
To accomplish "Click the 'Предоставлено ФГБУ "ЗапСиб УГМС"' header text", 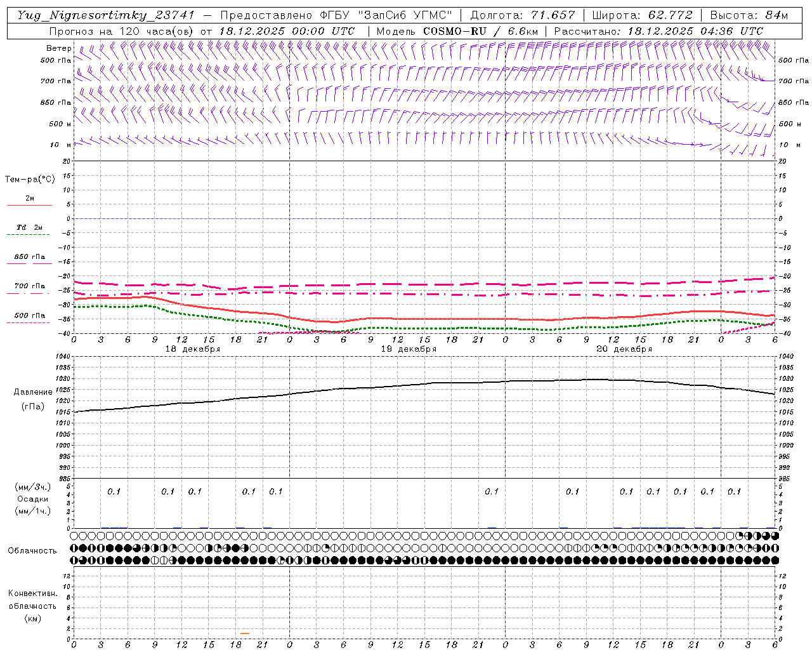I will pos(336,15).
